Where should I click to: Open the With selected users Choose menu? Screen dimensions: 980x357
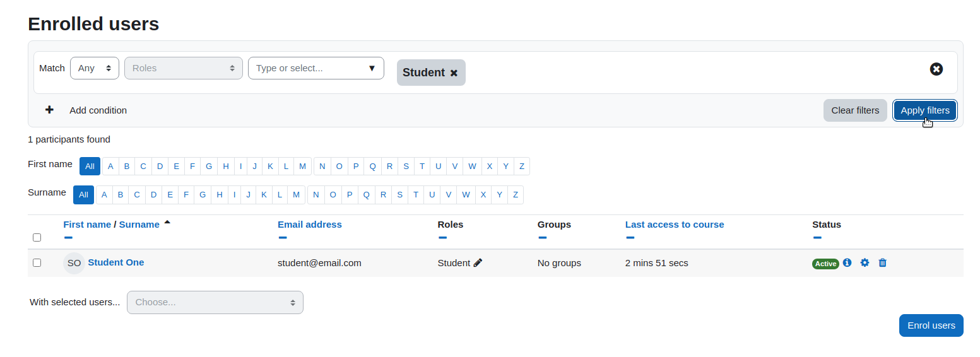point(215,302)
